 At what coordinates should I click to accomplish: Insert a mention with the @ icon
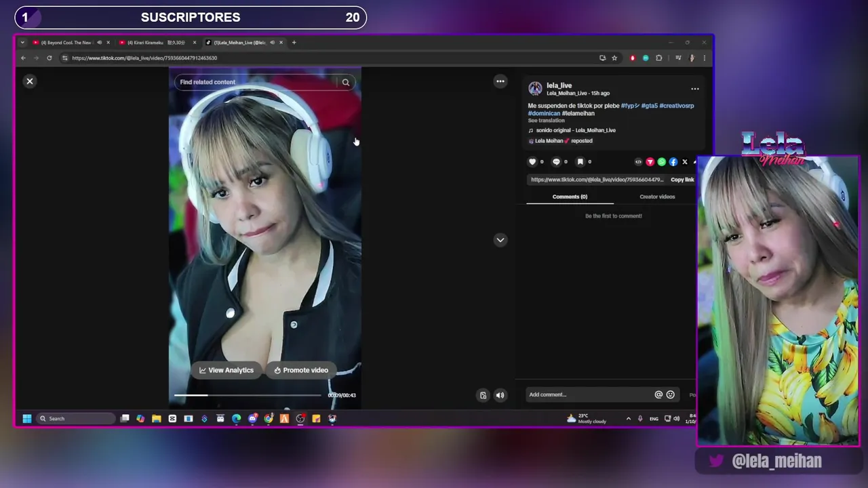[658, 394]
